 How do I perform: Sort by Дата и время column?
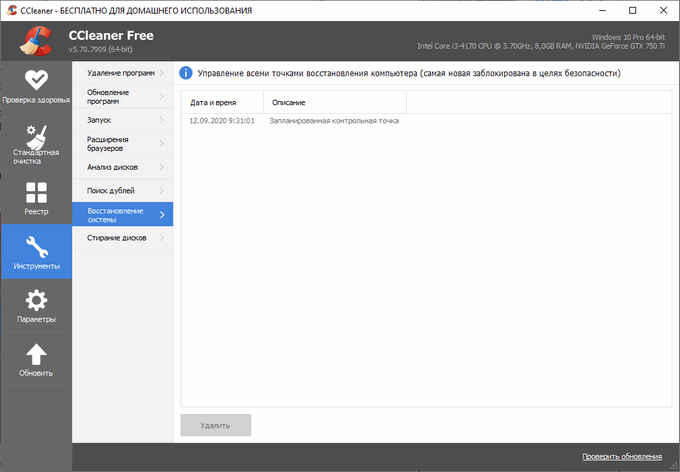[222, 102]
